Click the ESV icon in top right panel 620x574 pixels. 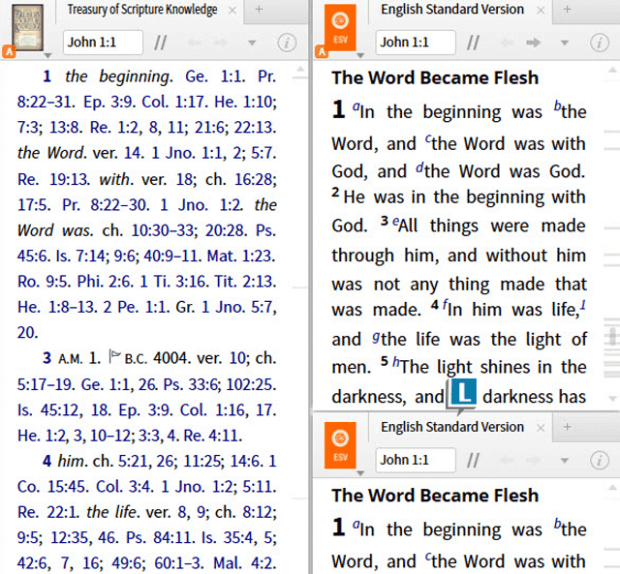point(343,28)
